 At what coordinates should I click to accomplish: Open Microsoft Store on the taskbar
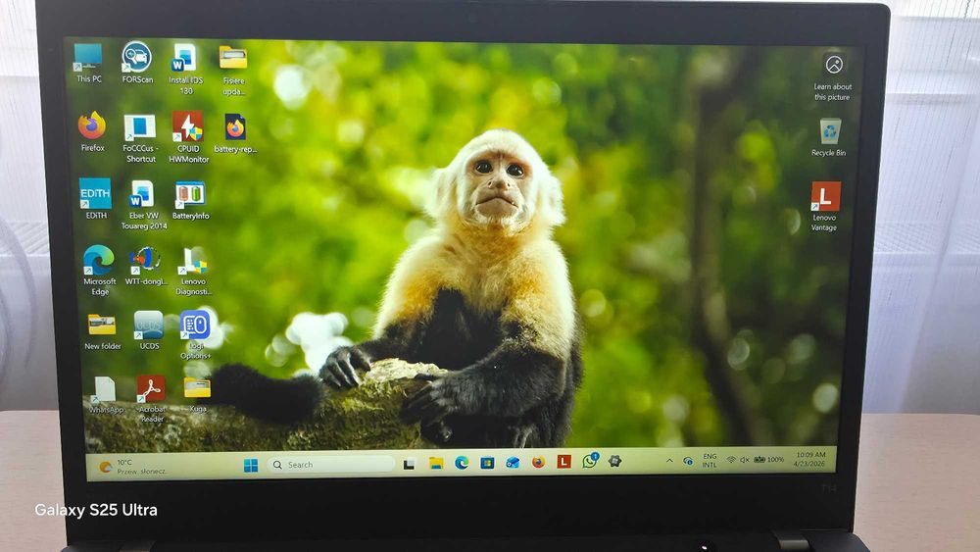[487, 463]
